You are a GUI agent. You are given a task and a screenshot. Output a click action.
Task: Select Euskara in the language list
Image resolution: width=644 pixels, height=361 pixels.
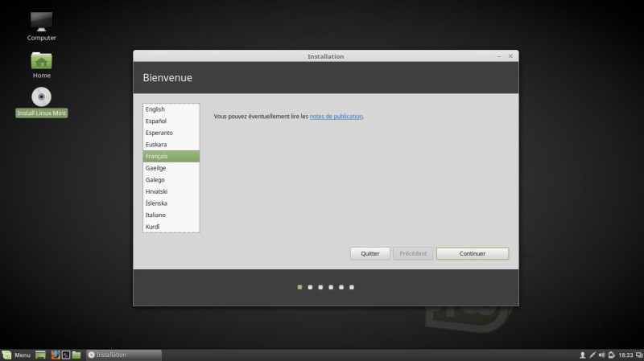171,145
